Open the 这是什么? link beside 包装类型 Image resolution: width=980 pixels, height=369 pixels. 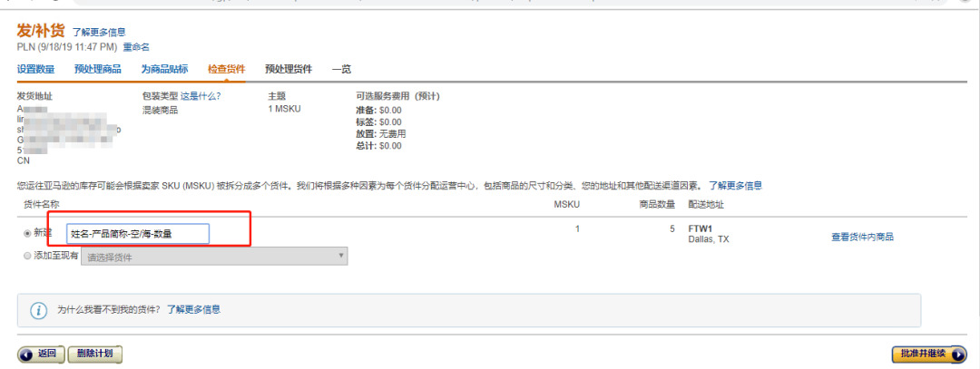(201, 96)
